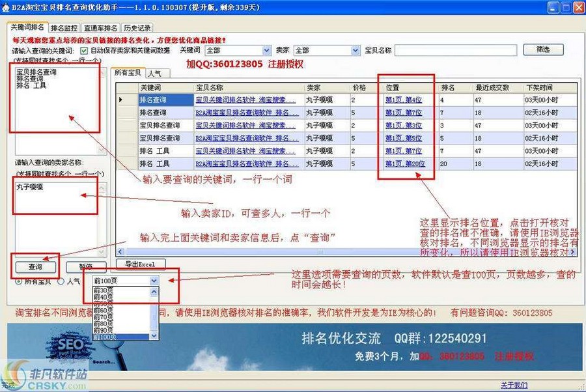The image size is (586, 392).
Task: Click the 关键词 column header
Action: point(165,87)
